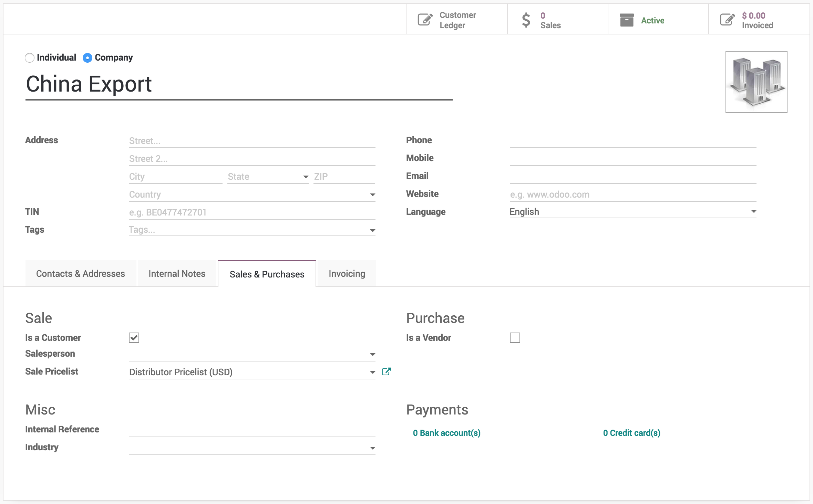This screenshot has height=504, width=813.
Task: Open the Sale Pricelist external link icon
Action: point(386,371)
